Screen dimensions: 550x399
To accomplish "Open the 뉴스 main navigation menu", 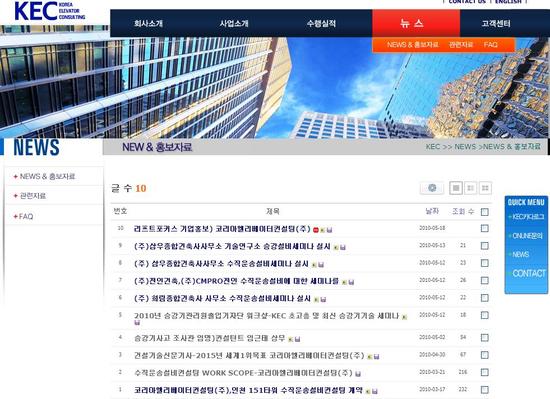I will click(x=416, y=23).
